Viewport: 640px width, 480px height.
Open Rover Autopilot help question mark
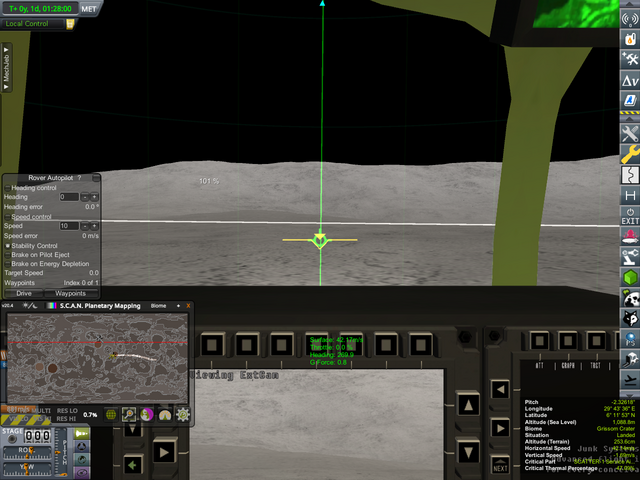[80, 178]
